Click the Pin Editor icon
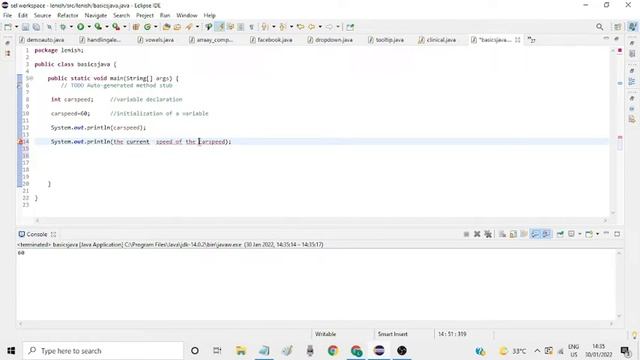 click(x=350, y=27)
